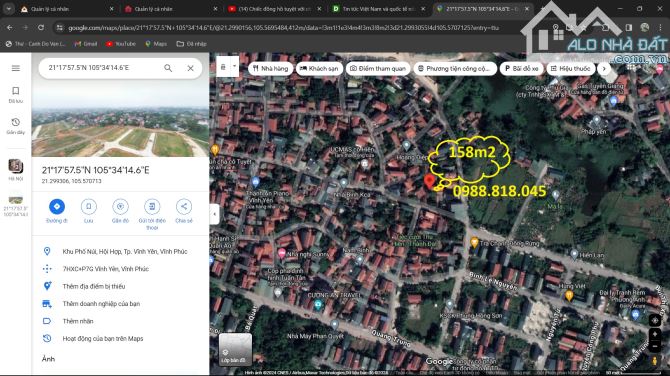
Task: Select Thêm địa điểm bị thiếu
Action: [x=120, y=286]
